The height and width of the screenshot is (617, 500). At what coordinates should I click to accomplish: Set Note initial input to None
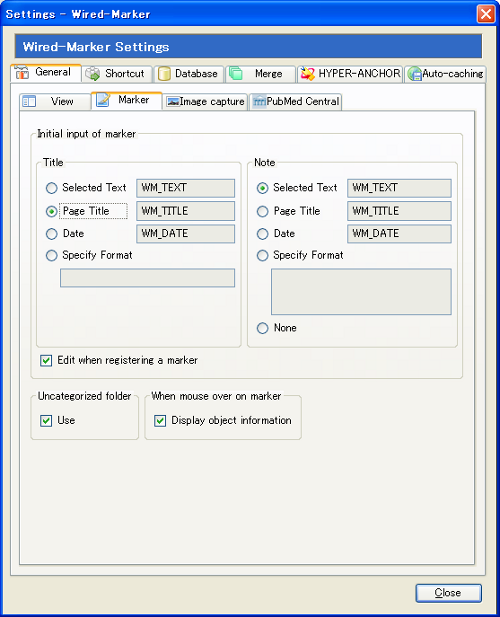262,328
